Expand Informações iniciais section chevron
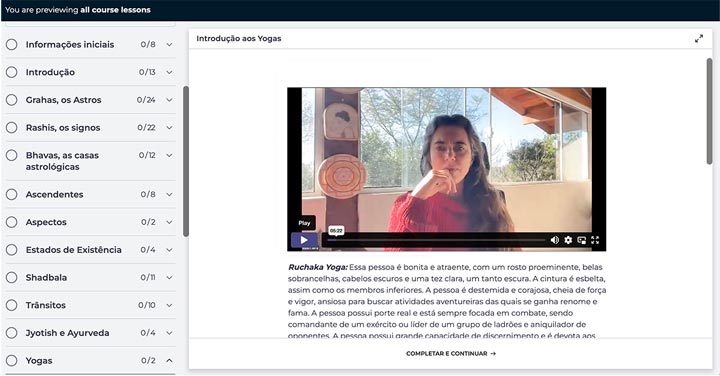 click(169, 45)
